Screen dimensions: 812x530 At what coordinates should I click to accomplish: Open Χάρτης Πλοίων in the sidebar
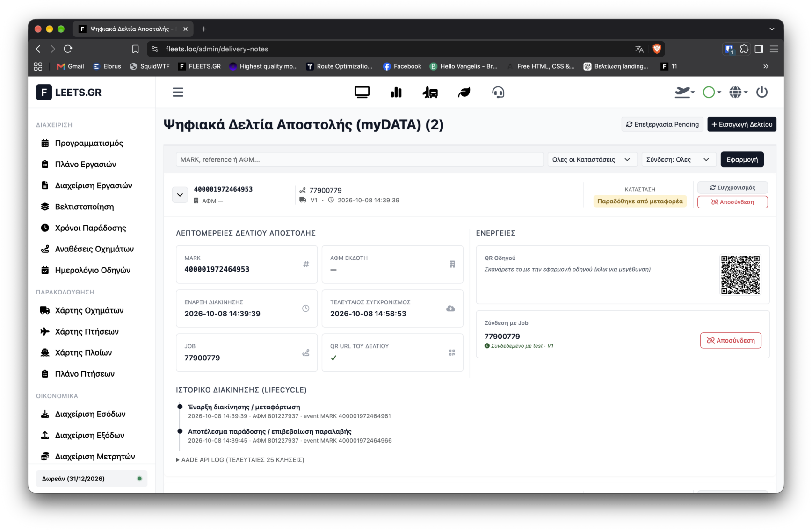83,352
